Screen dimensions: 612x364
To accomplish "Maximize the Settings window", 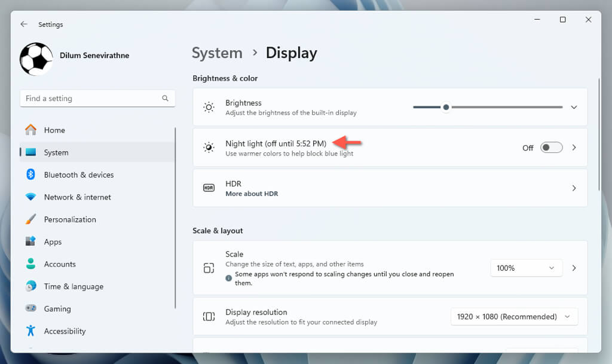I will [x=562, y=19].
